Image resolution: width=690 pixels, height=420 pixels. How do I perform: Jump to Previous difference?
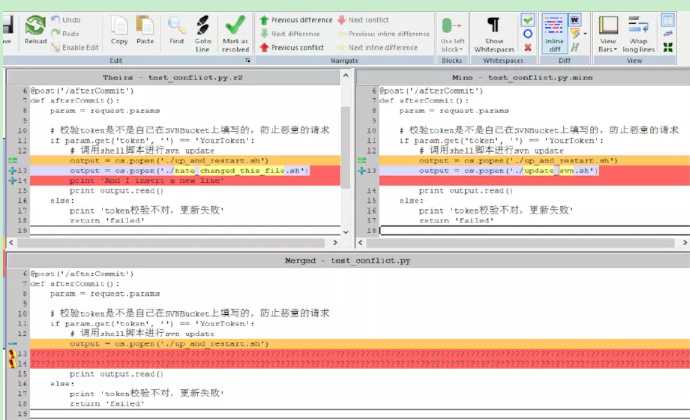click(296, 20)
